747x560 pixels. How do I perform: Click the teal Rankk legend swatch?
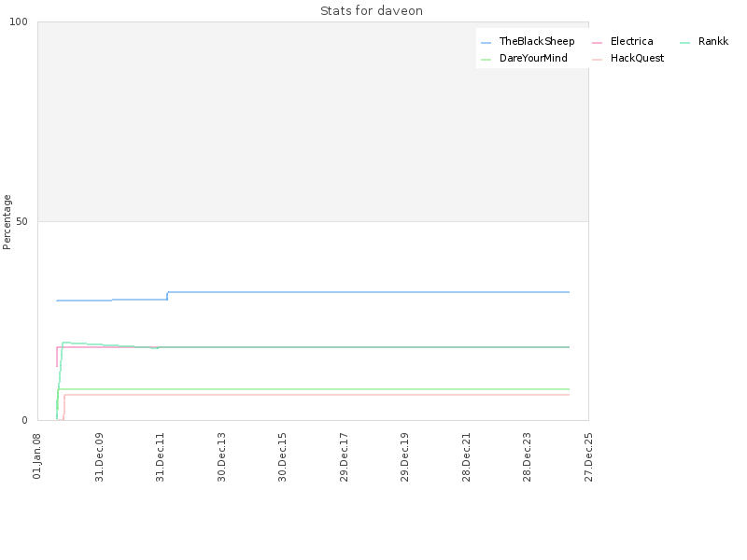(684, 42)
